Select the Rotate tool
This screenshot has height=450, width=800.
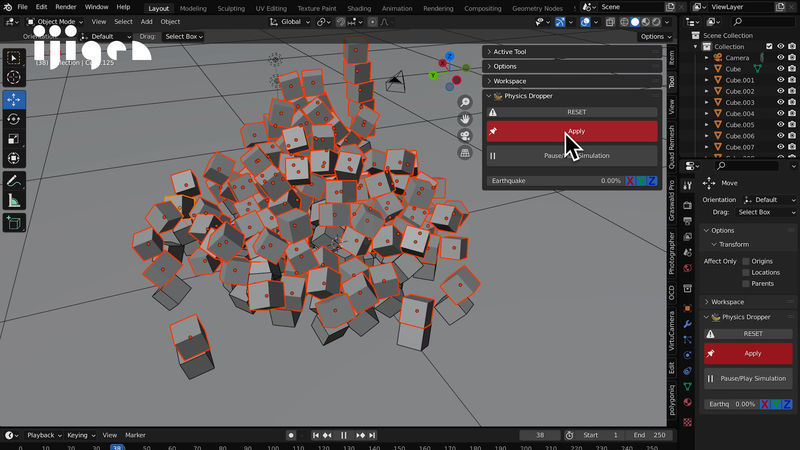click(x=14, y=119)
